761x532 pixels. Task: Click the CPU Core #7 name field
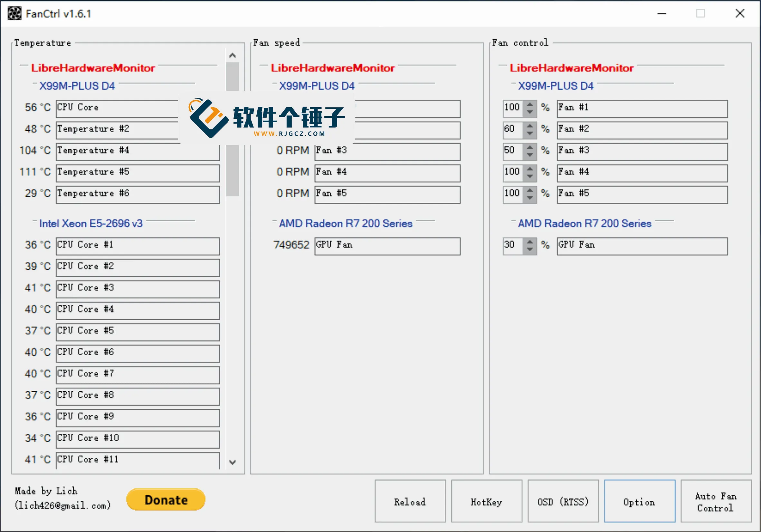(x=138, y=375)
